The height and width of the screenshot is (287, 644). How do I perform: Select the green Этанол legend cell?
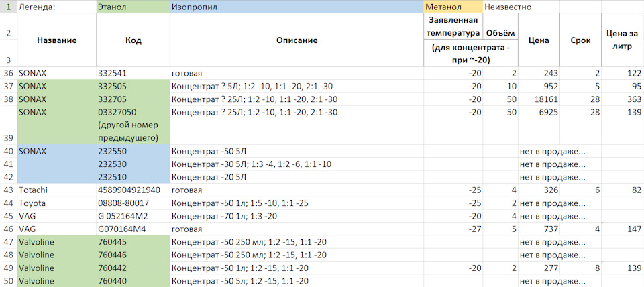pos(133,7)
